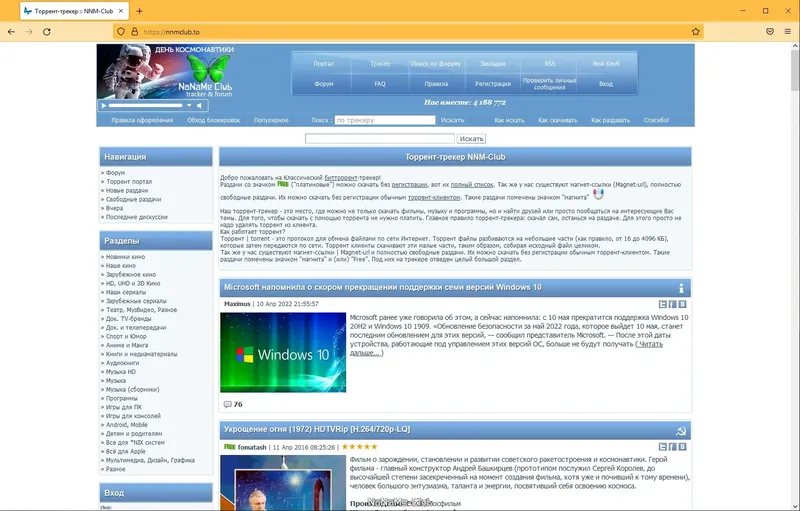
Task: Click browser forward arrow
Action: click(x=29, y=32)
